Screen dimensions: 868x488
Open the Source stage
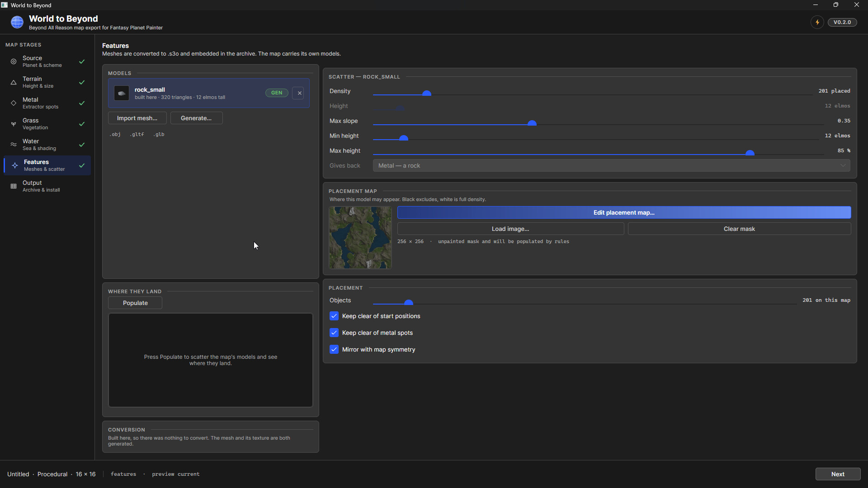tap(47, 61)
